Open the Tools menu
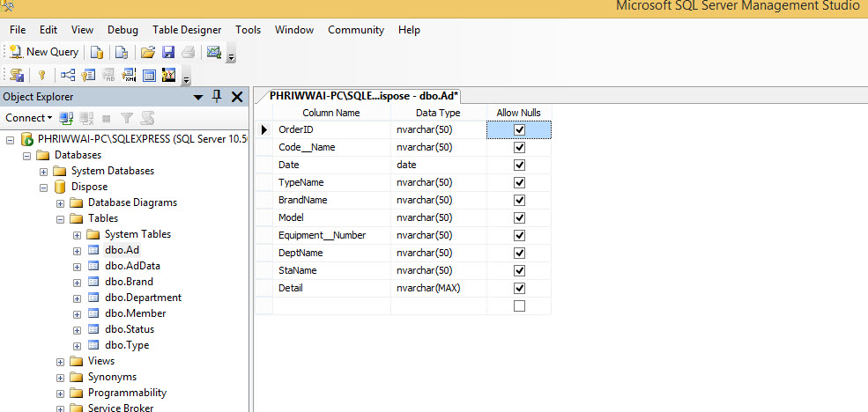Screen dimensions: 868x412 pos(248,30)
